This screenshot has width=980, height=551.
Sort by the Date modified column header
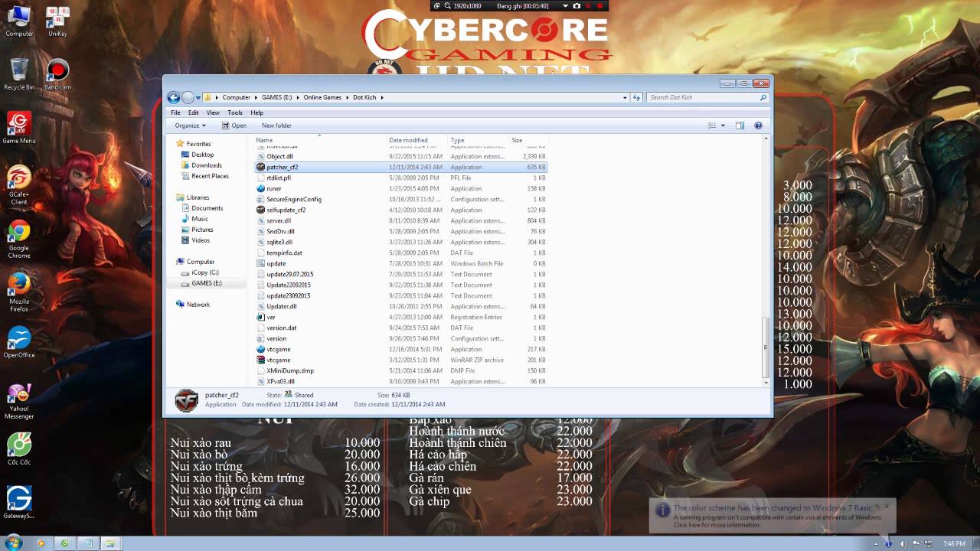pyautogui.click(x=417, y=140)
